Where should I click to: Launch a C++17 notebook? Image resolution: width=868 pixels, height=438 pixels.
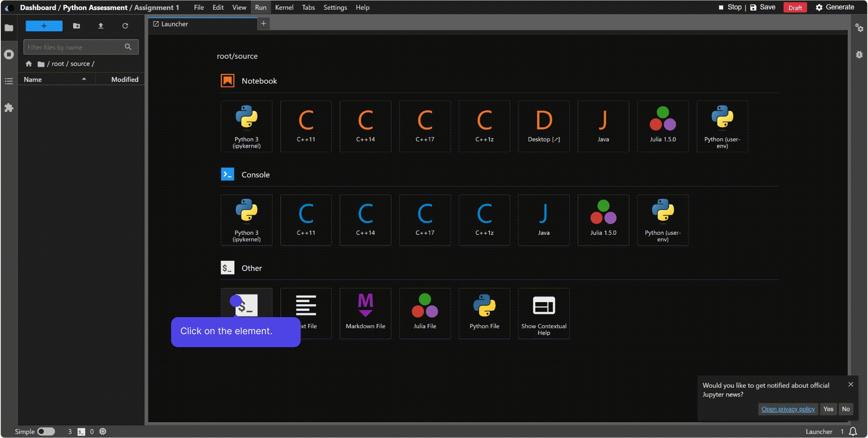click(425, 126)
